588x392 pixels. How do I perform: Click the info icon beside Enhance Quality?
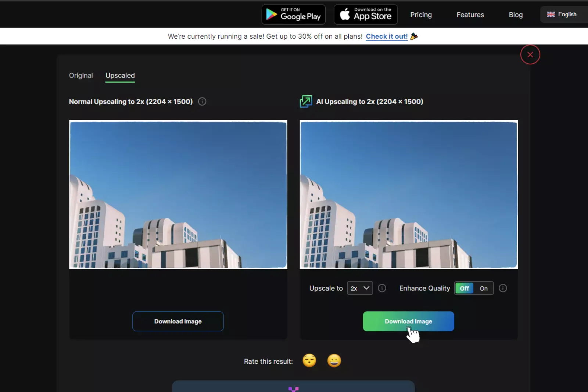coord(503,288)
